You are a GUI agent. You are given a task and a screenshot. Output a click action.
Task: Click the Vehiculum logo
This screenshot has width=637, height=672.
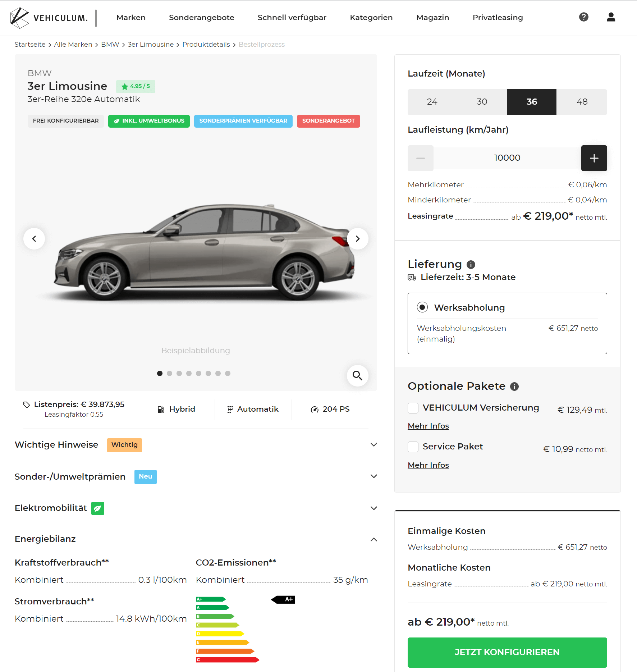[x=49, y=18]
